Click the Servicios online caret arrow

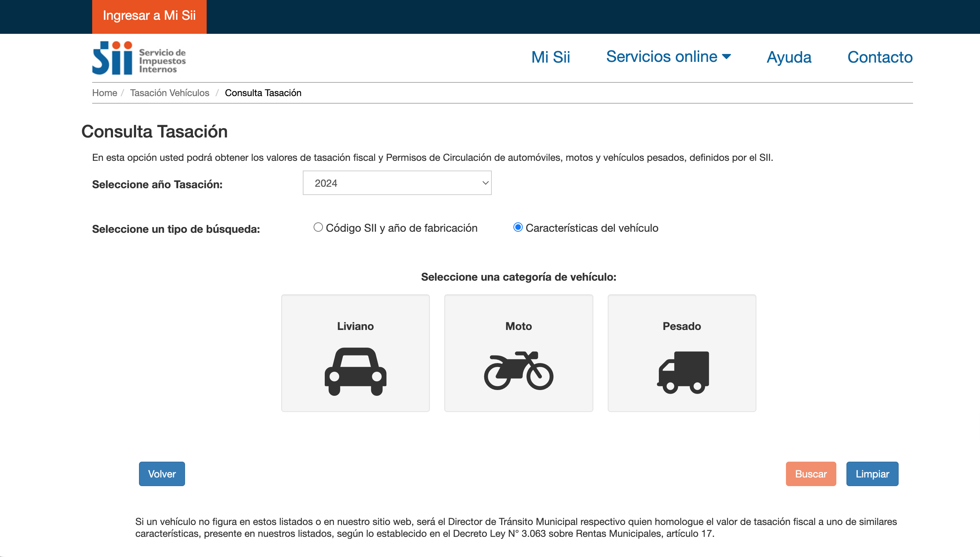tap(726, 56)
